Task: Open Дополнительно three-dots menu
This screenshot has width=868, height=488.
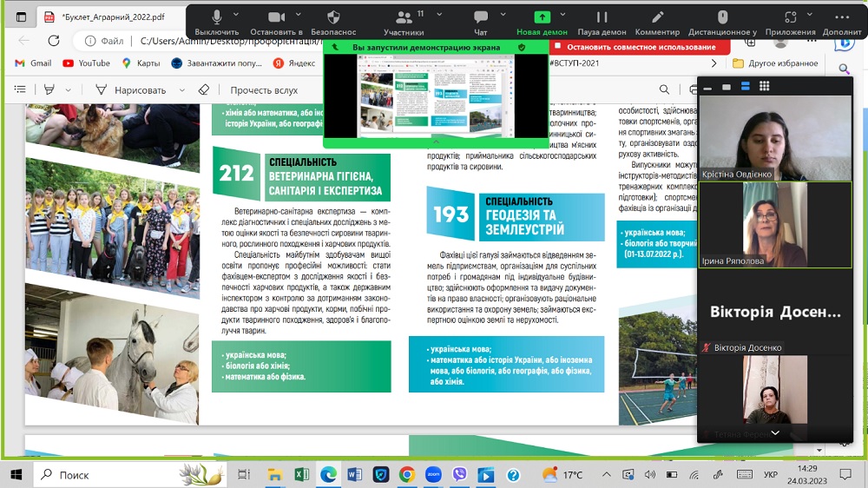Action: (842, 23)
